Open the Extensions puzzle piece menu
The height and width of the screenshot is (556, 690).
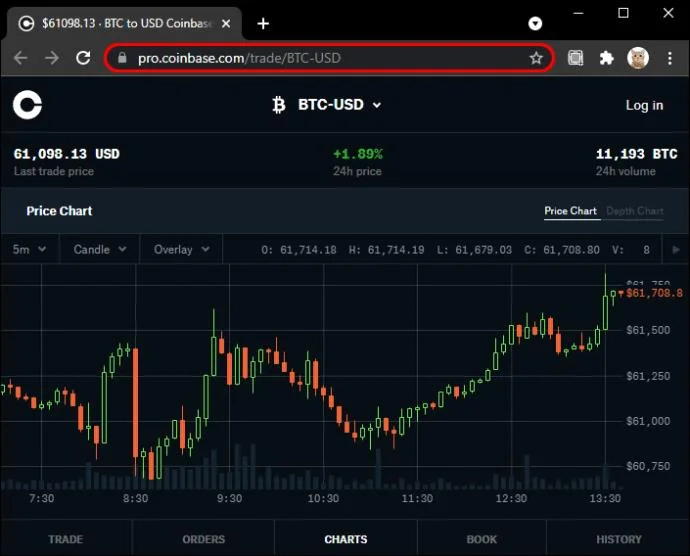(606, 58)
